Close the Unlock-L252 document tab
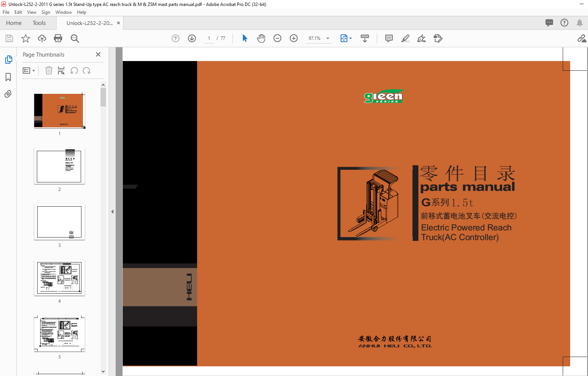 118,23
